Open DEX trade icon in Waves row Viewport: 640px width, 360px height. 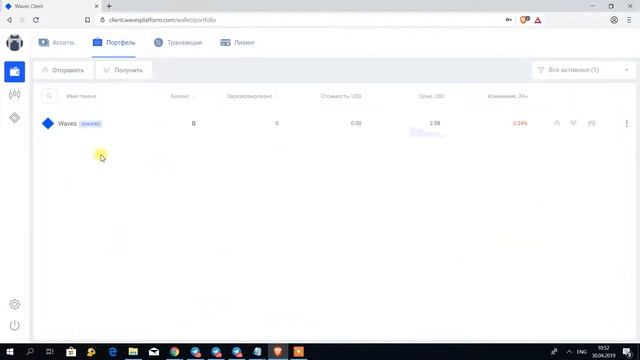click(x=591, y=123)
